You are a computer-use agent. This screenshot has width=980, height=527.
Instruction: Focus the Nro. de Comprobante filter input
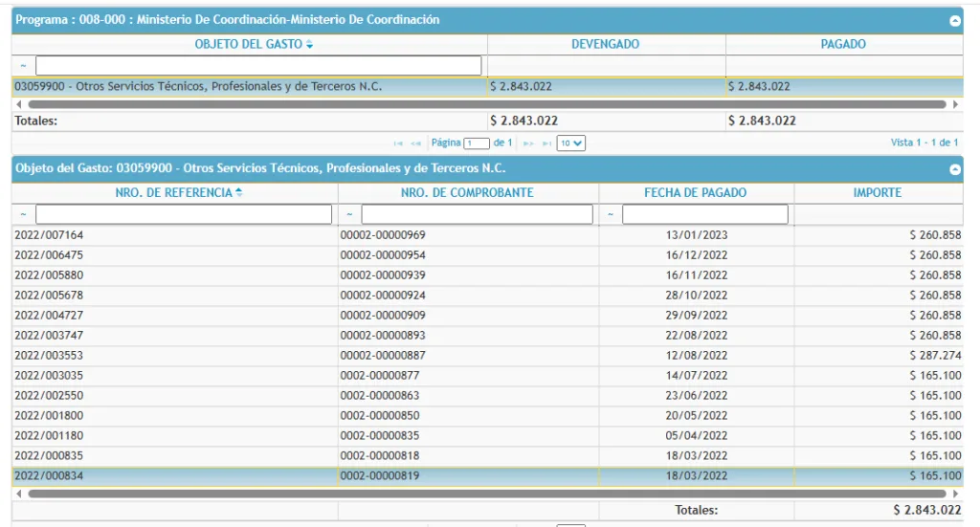(x=477, y=215)
